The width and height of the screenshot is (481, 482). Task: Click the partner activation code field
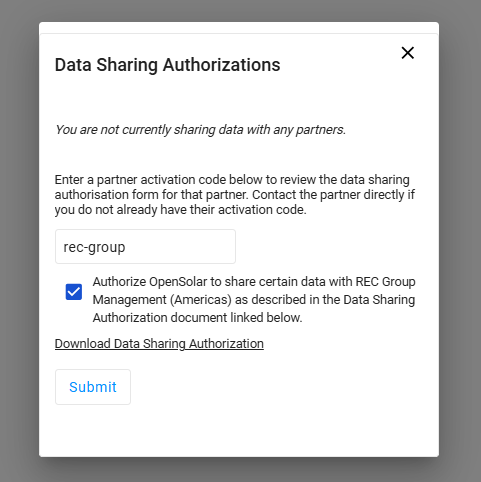click(145, 247)
